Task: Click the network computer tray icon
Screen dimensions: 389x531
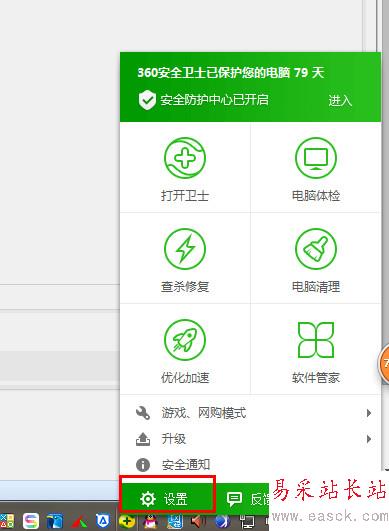Action: [247, 522]
